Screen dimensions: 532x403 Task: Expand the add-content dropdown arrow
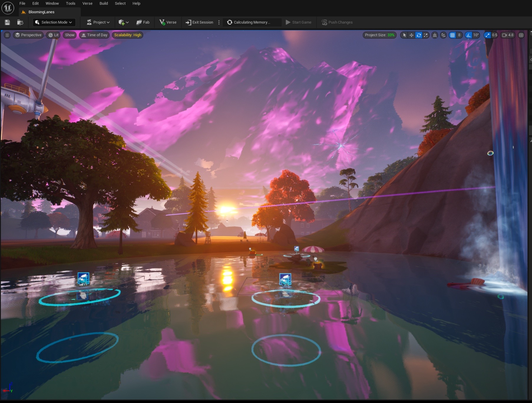click(127, 22)
